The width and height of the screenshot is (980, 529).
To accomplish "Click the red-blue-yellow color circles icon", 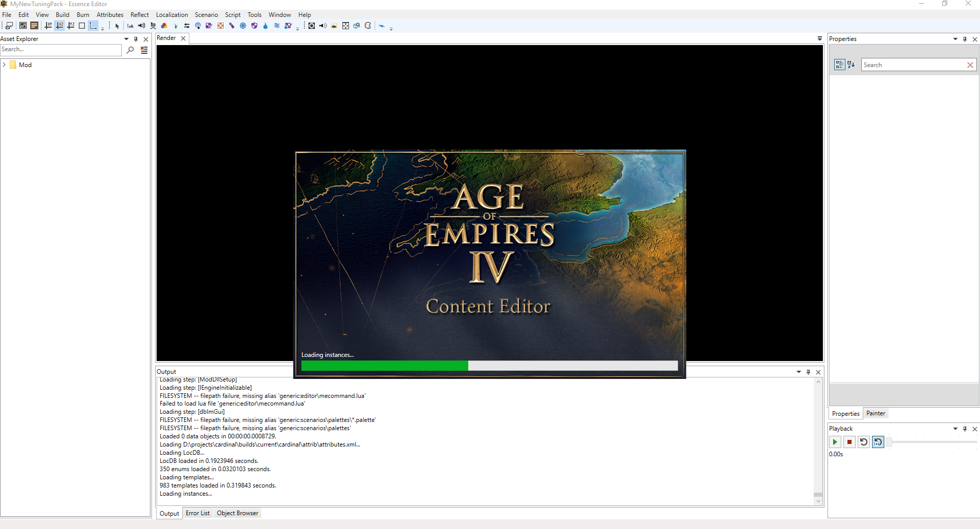I will (164, 26).
